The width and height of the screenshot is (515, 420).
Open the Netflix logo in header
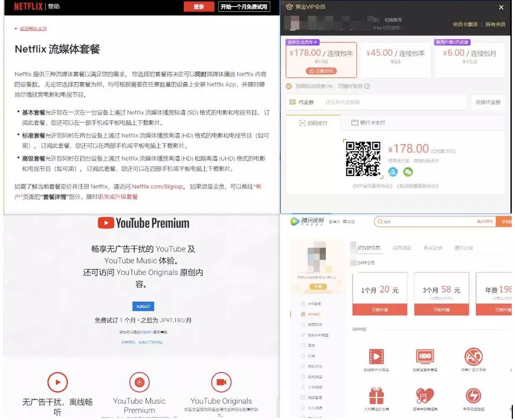point(28,6)
